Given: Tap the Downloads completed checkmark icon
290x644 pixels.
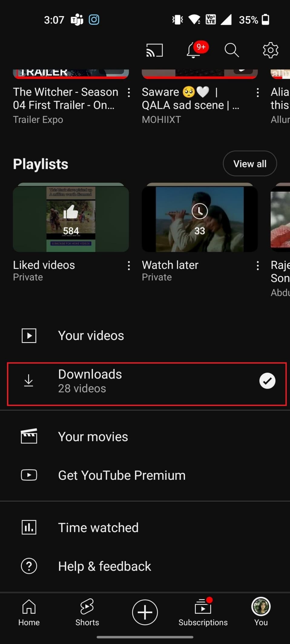Looking at the screenshot, I should click(267, 381).
